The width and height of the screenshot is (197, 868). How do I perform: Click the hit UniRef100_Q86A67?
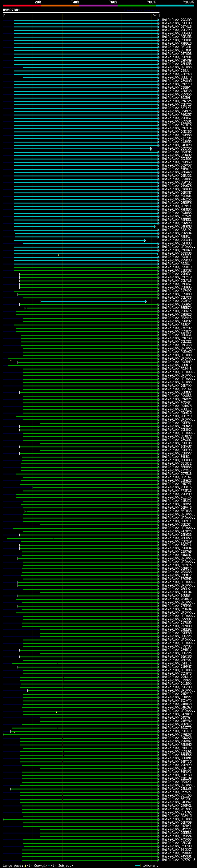pyautogui.click(x=177, y=305)
